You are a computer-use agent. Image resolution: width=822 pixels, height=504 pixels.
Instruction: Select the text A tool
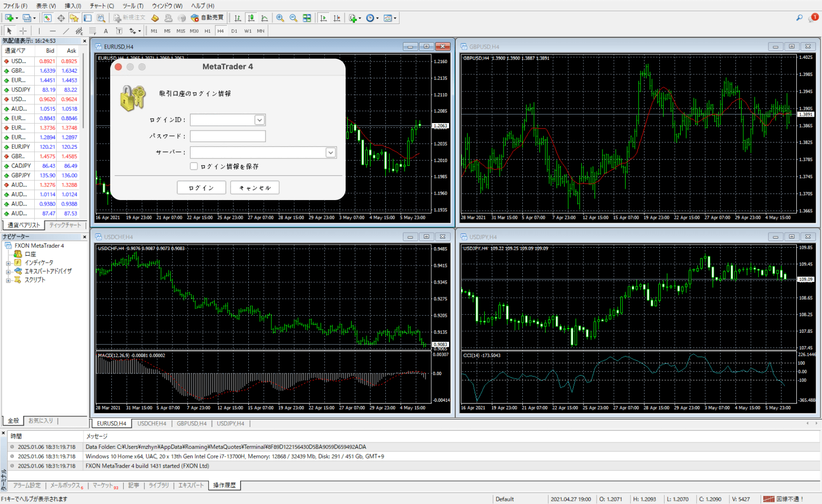[x=106, y=31]
